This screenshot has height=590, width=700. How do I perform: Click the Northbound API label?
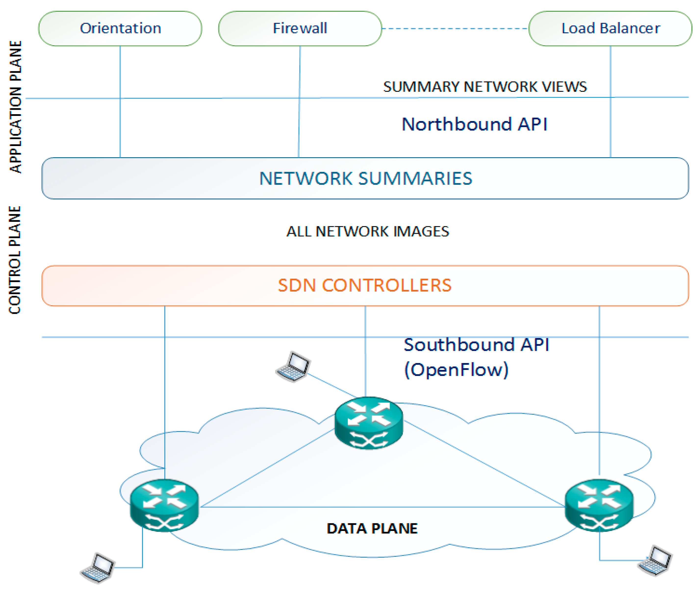474,124
